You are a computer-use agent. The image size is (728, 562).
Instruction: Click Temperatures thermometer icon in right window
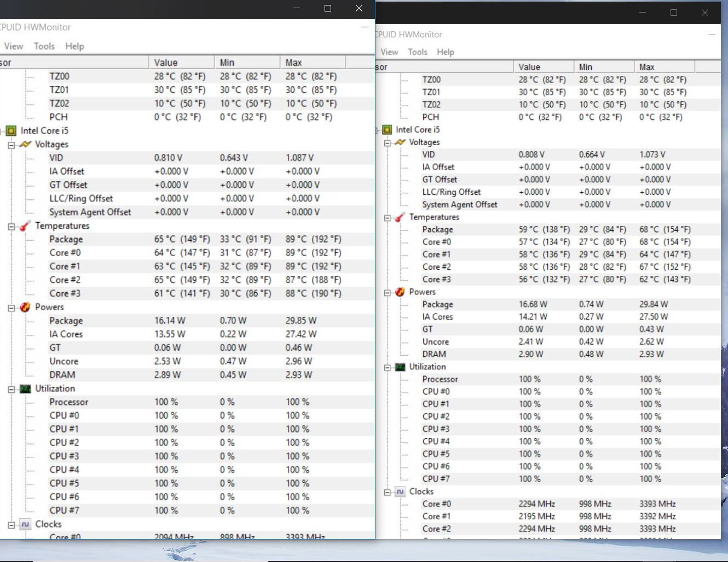[400, 217]
